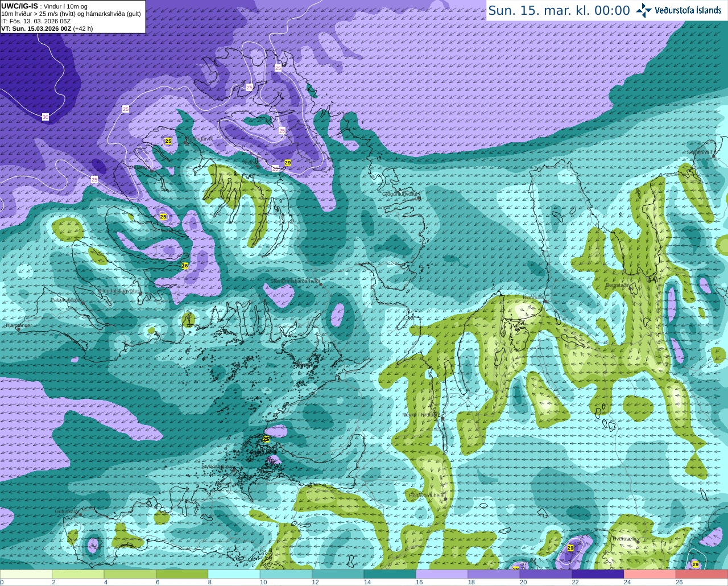Click the number 2 on legend scale
This screenshot has height=586, width=728.
point(53,583)
